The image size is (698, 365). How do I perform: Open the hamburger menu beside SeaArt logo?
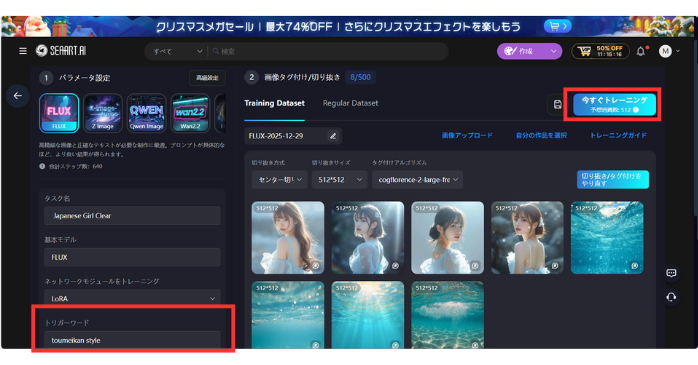(23, 51)
